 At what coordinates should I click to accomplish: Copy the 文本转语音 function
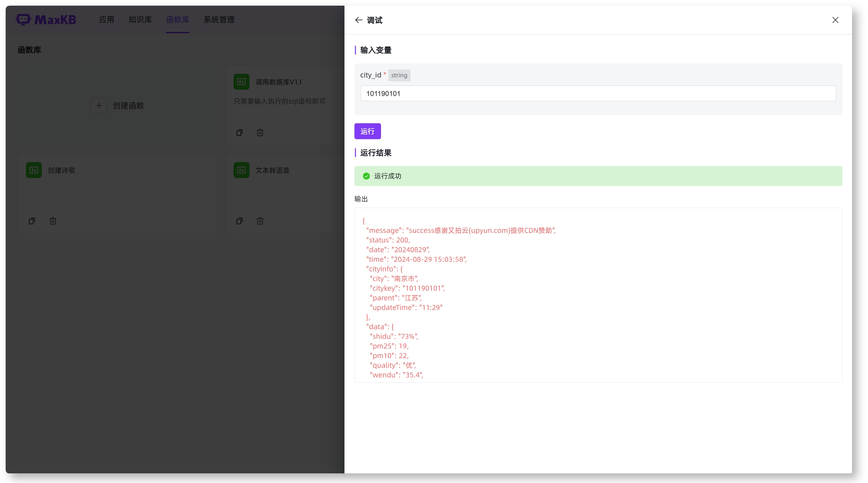(239, 221)
